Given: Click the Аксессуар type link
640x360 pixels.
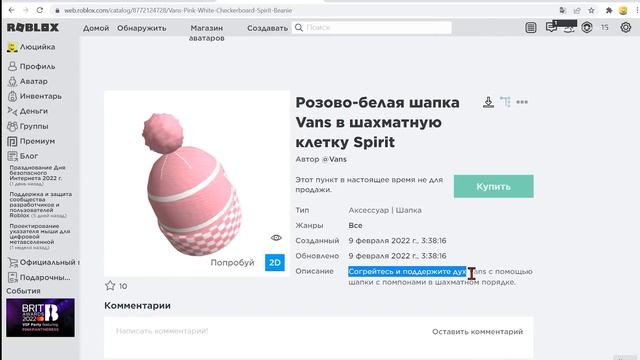Looking at the screenshot, I should [369, 210].
